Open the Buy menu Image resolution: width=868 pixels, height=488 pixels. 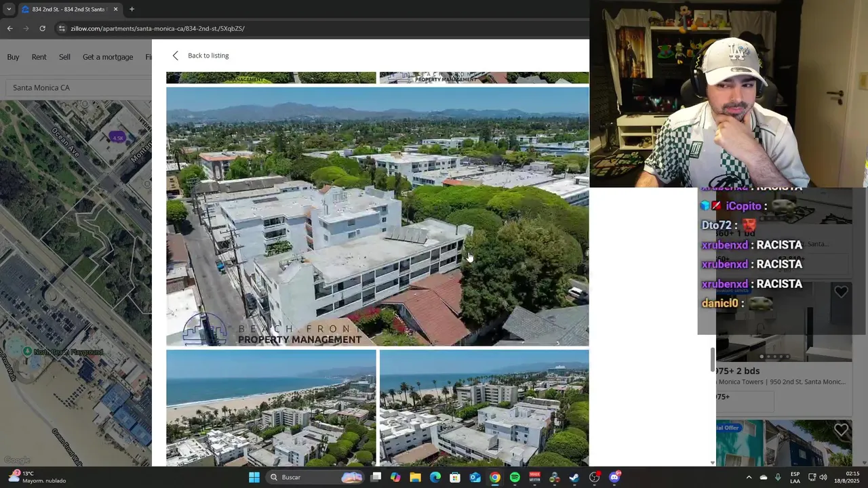(x=13, y=57)
